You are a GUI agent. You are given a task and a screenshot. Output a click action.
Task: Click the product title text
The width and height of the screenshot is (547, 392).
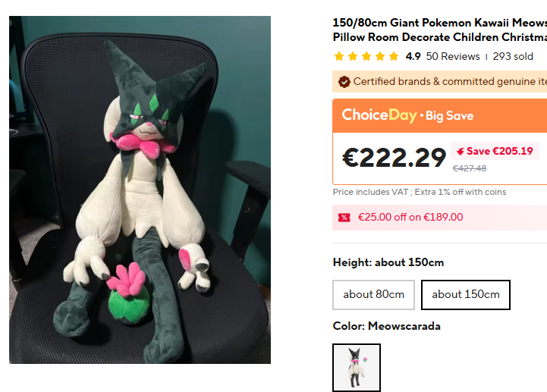[x=439, y=30]
